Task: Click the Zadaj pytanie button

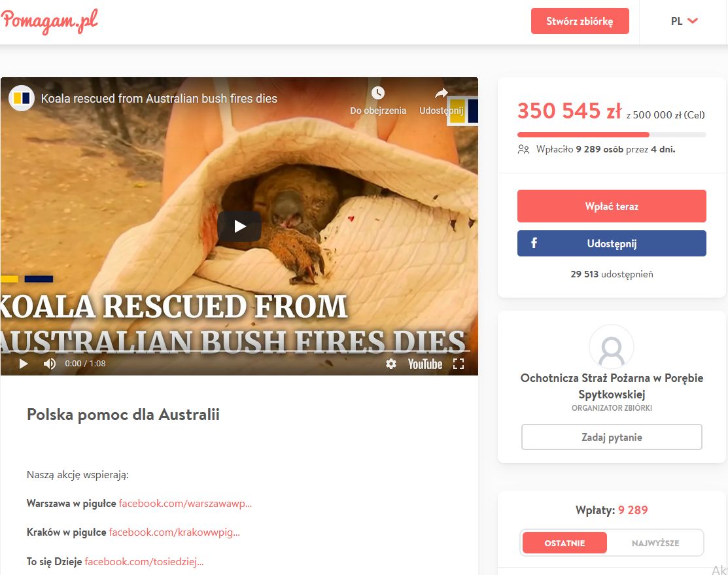Action: 612,437
